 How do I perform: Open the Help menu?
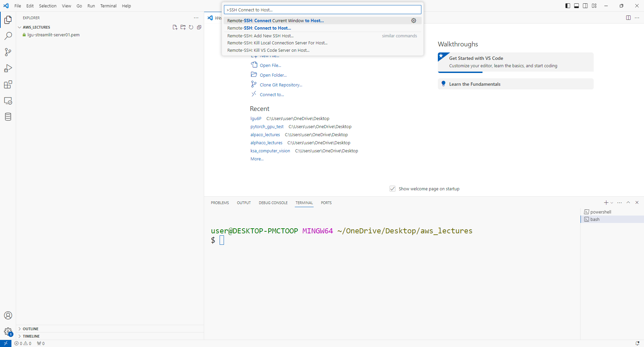coord(127,6)
